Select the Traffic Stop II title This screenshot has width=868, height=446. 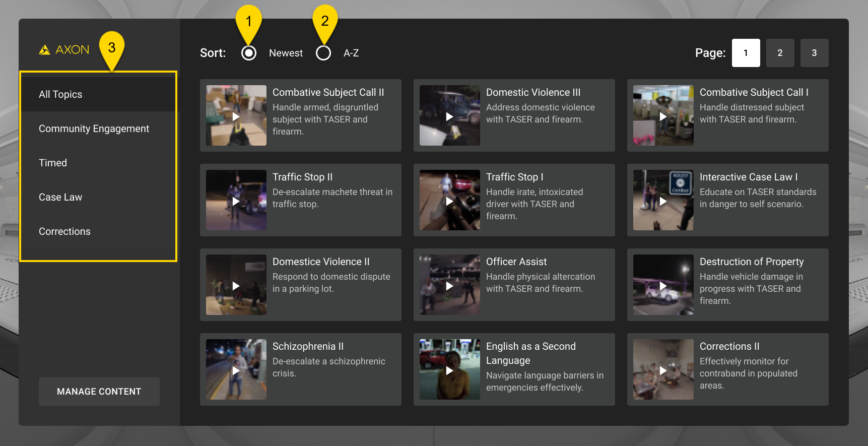(x=302, y=177)
